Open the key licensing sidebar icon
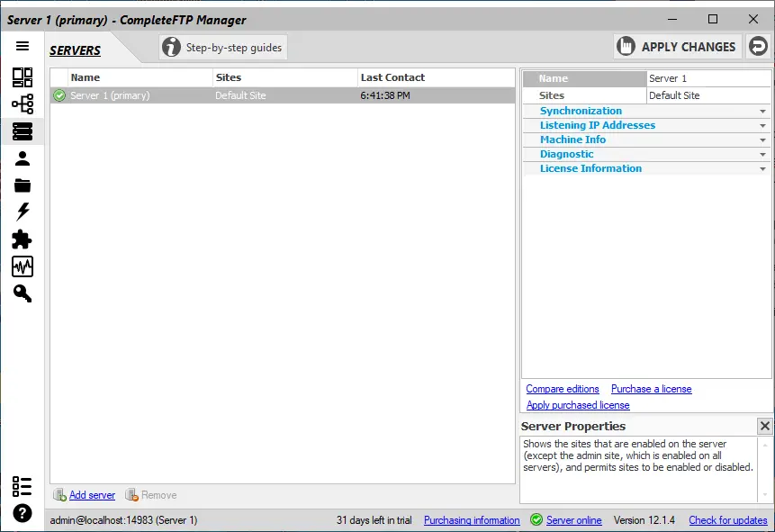The width and height of the screenshot is (775, 532). [x=23, y=293]
